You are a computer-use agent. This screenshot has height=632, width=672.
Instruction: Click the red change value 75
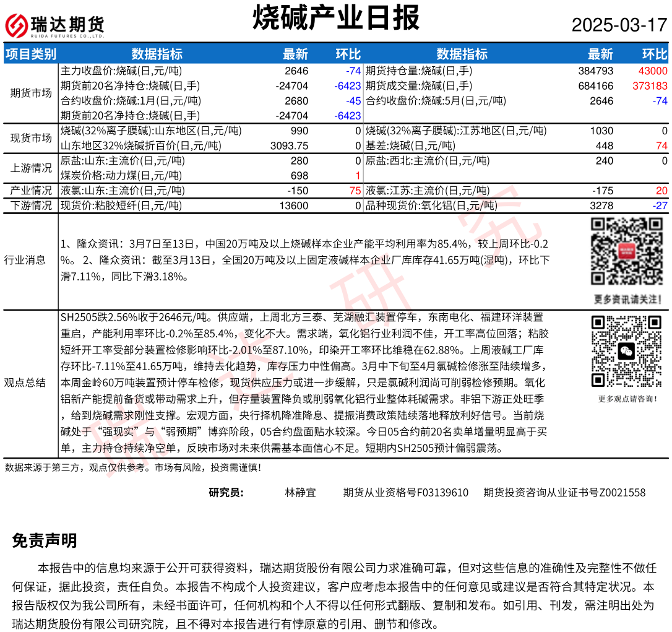[355, 191]
